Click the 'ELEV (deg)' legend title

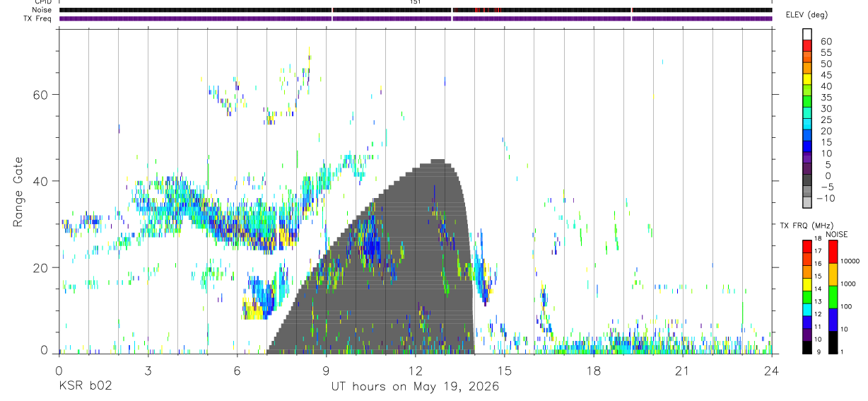807,15
